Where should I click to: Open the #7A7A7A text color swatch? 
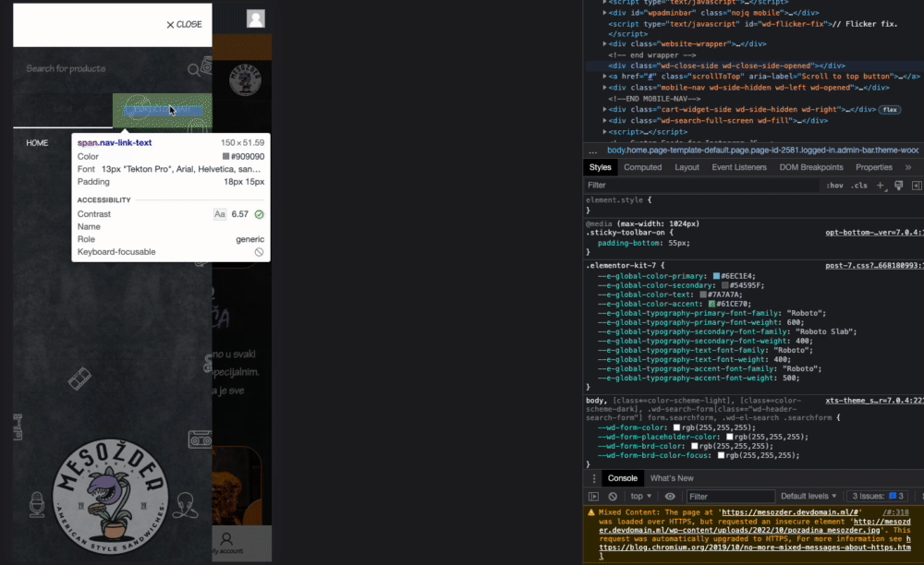(703, 295)
